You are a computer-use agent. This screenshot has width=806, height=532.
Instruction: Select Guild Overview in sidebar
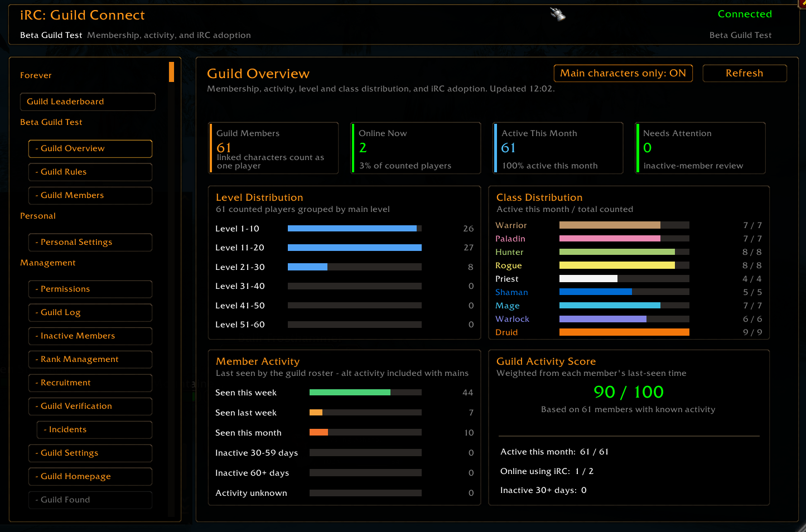click(x=90, y=148)
